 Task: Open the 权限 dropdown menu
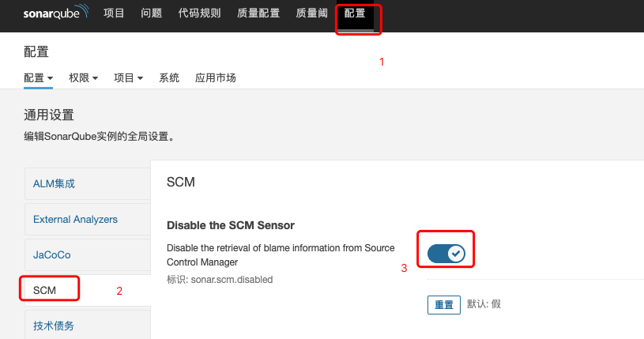tap(83, 77)
